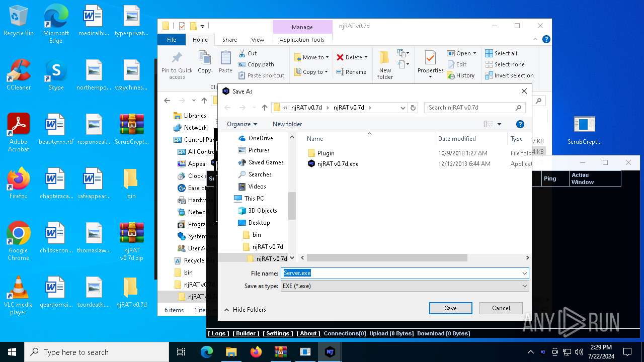Click the Search njRAT v0.7d box

[x=474, y=108]
